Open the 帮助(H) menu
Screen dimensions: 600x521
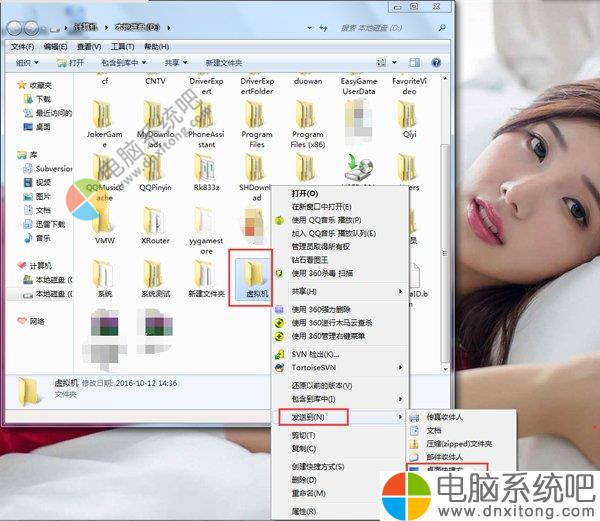(x=157, y=47)
